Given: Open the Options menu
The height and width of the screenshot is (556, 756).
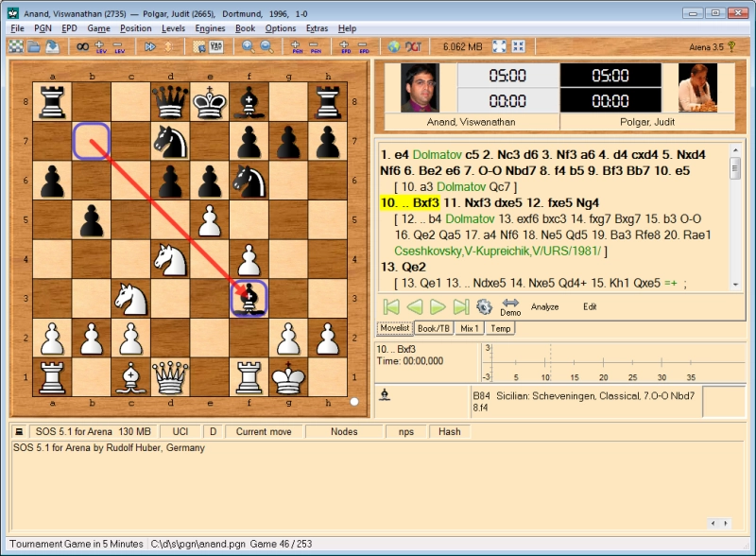Looking at the screenshot, I should click(280, 28).
